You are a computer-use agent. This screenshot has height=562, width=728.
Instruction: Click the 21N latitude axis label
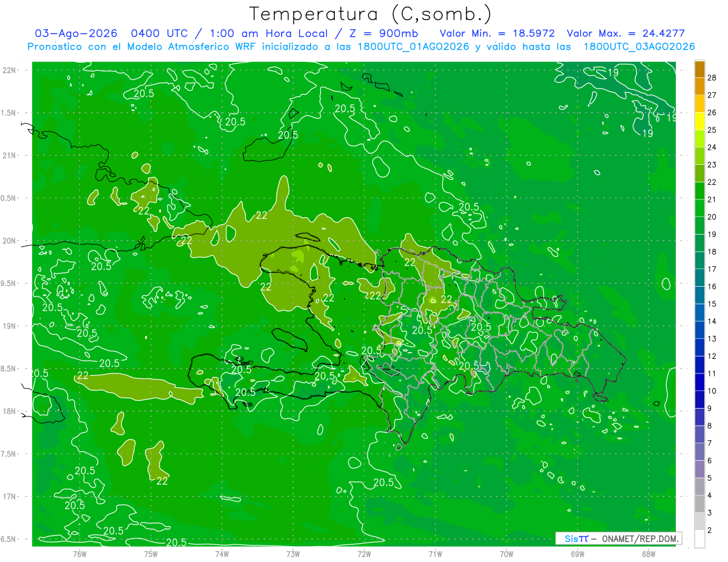[x=10, y=155]
